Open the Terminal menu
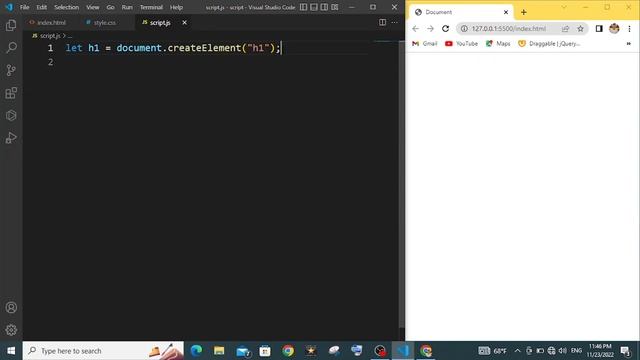 point(151,7)
